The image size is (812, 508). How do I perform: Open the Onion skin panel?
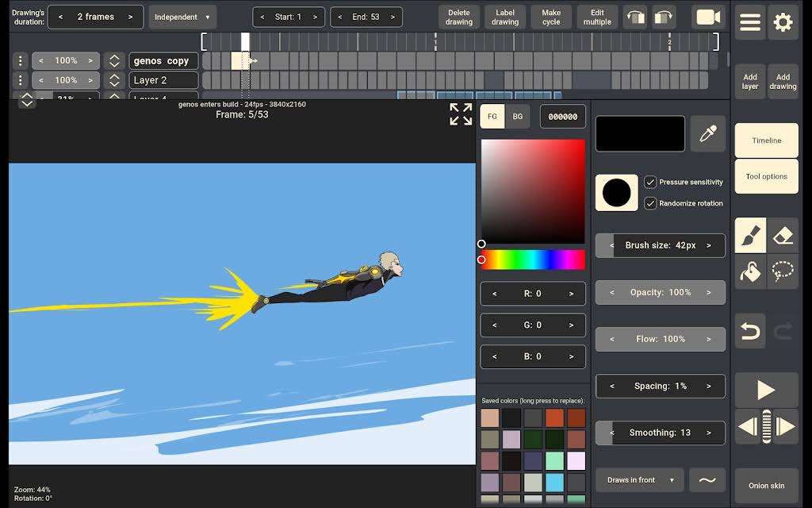click(767, 486)
